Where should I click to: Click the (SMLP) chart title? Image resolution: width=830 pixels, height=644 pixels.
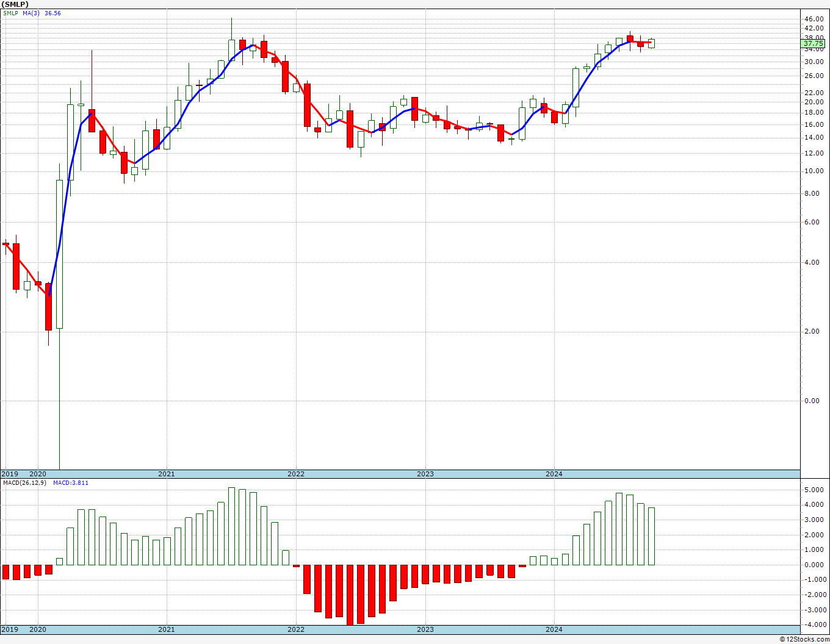click(x=15, y=4)
